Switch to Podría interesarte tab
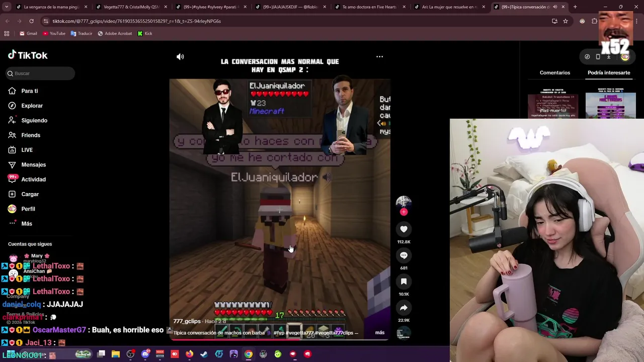This screenshot has height=362, width=644. pos(609,73)
